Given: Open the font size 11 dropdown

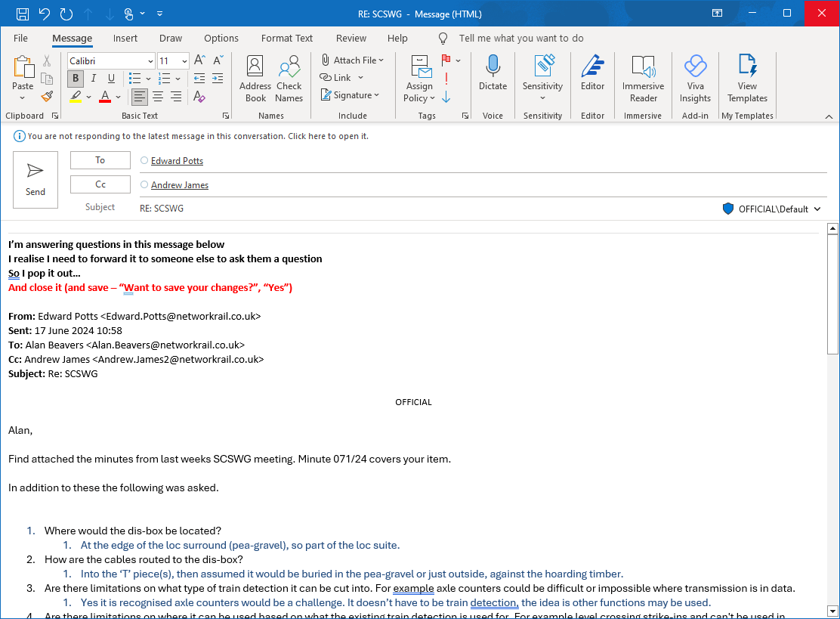Looking at the screenshot, I should tap(184, 61).
